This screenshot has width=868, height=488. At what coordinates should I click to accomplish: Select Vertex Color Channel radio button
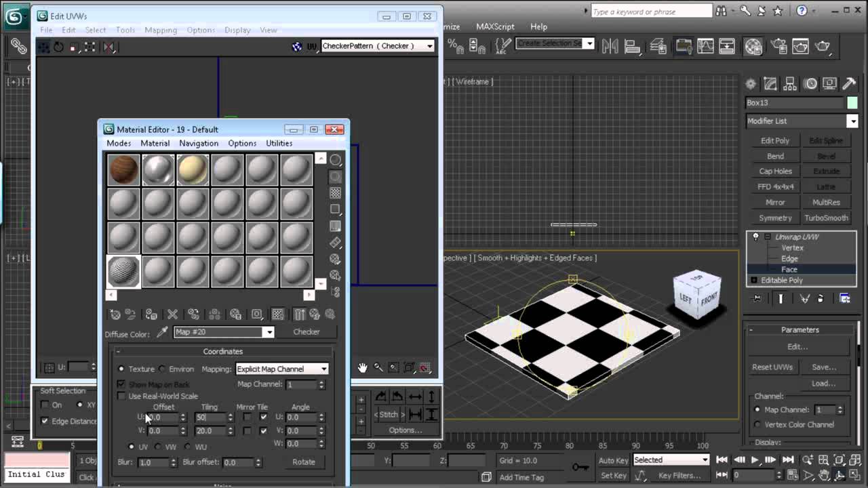click(x=757, y=425)
